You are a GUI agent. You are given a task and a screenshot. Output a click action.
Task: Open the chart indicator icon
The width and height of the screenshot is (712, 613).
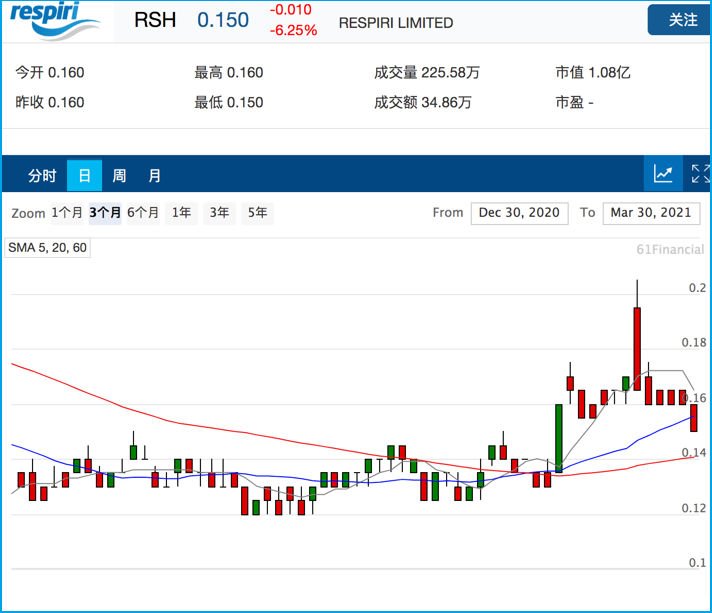click(x=663, y=173)
